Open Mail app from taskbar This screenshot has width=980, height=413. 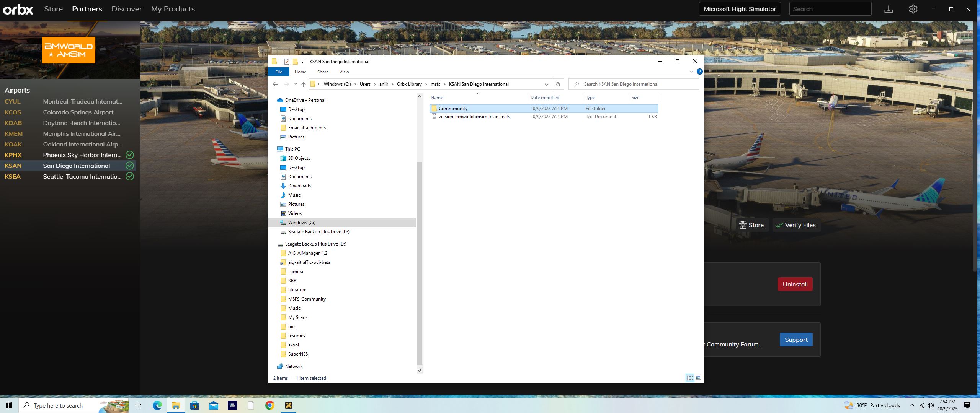click(x=213, y=405)
